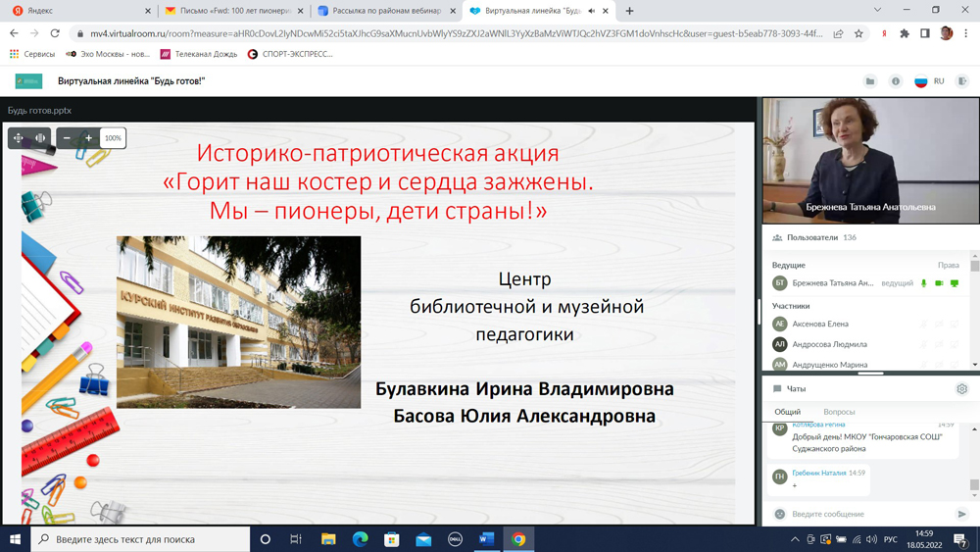Open the Chrome side panel icon
Image resolution: width=980 pixels, height=552 pixels.
click(x=925, y=33)
